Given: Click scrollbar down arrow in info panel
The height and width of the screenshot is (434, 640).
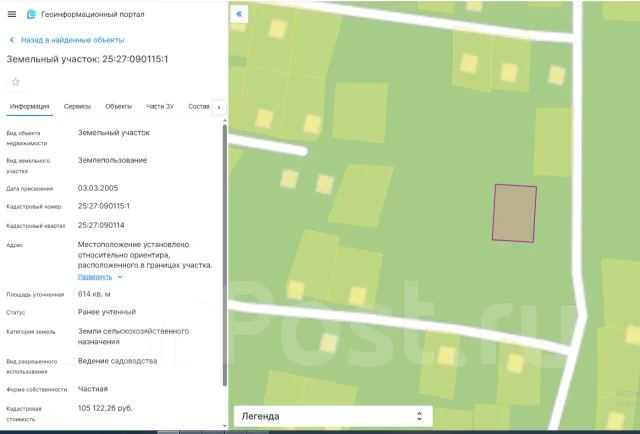Looking at the screenshot, I should pyautogui.click(x=224, y=426).
